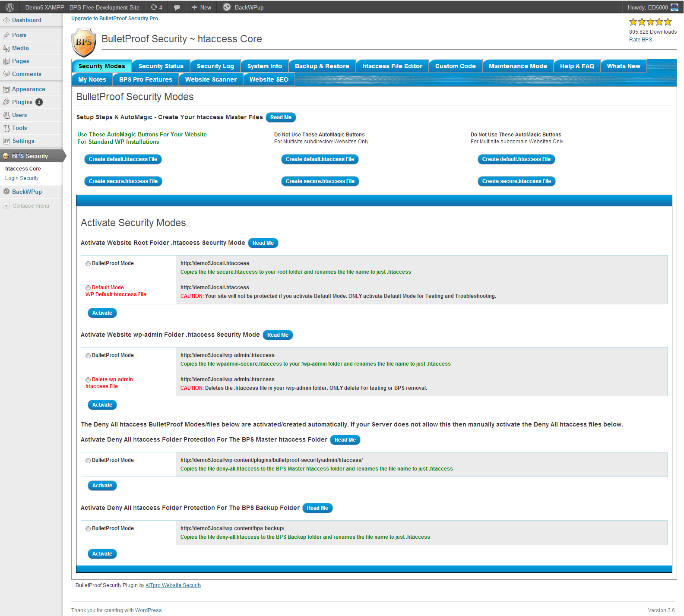Open the WordPress logo menu

click(x=10, y=7)
